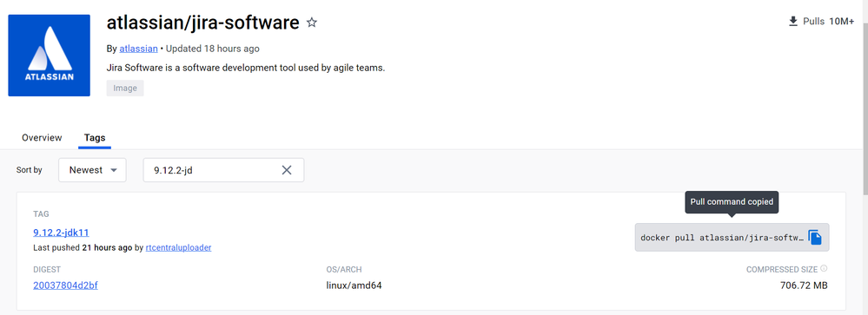Image resolution: width=868 pixels, height=315 pixels.
Task: Click the Last pushed 21 hours ago text
Action: point(83,247)
